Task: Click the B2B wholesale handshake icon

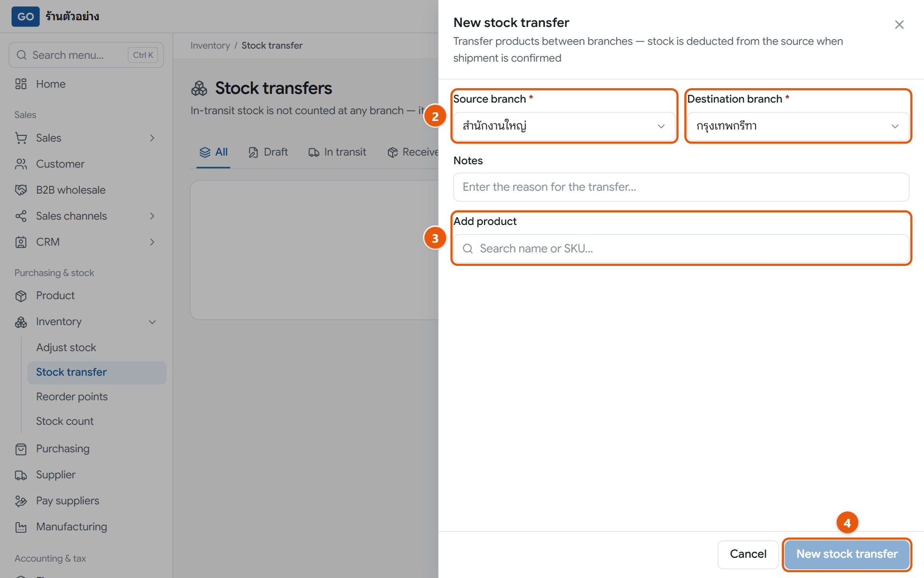Action: 21,190
